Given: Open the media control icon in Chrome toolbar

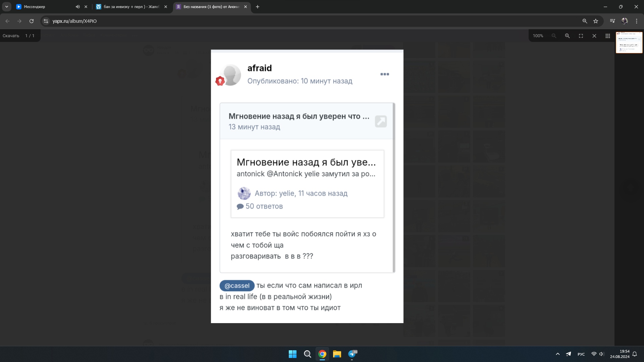Looking at the screenshot, I should tap(612, 21).
